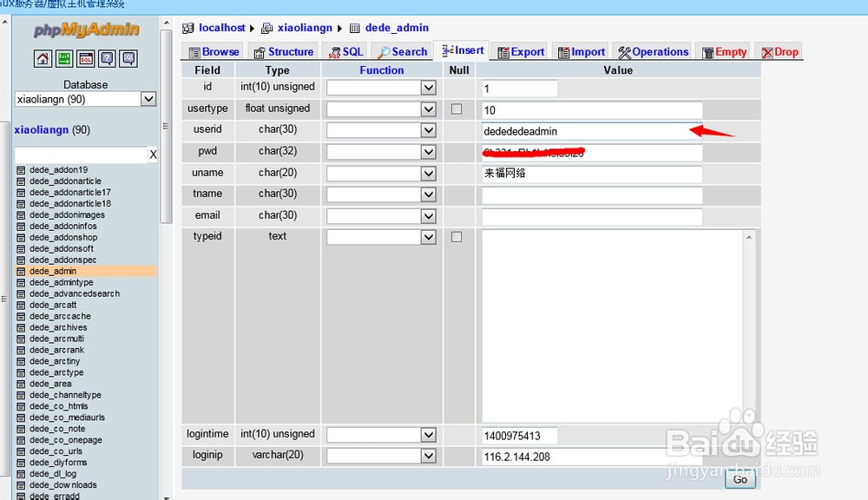Click the loginip value field 116.2.144.208

[x=592, y=457]
